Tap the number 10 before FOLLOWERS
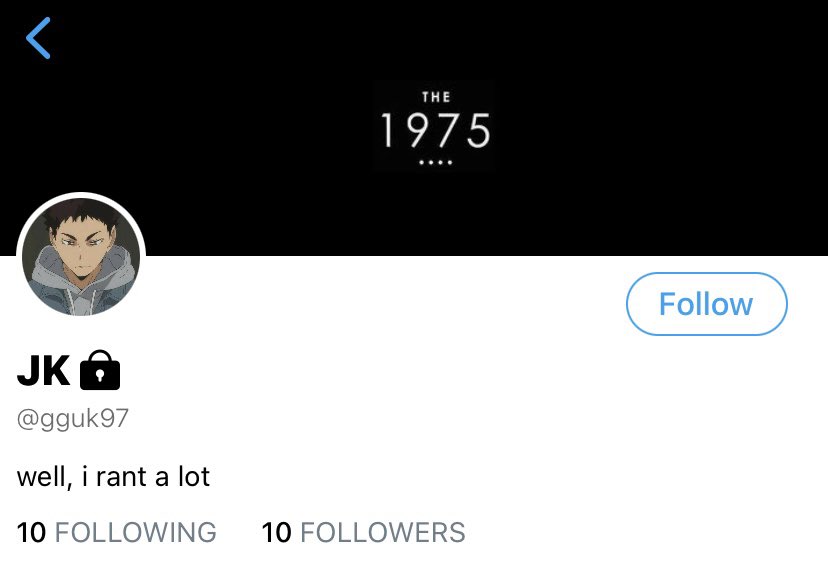The image size is (828, 568). click(276, 532)
